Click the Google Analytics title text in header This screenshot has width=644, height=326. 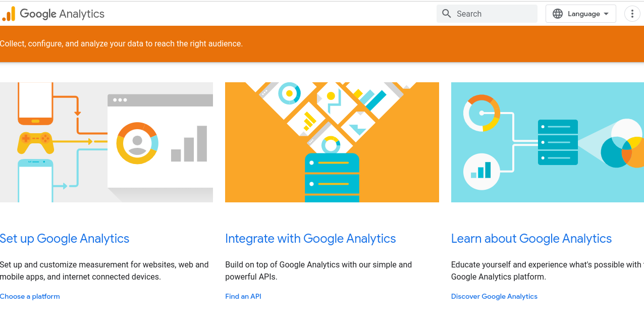[62, 14]
